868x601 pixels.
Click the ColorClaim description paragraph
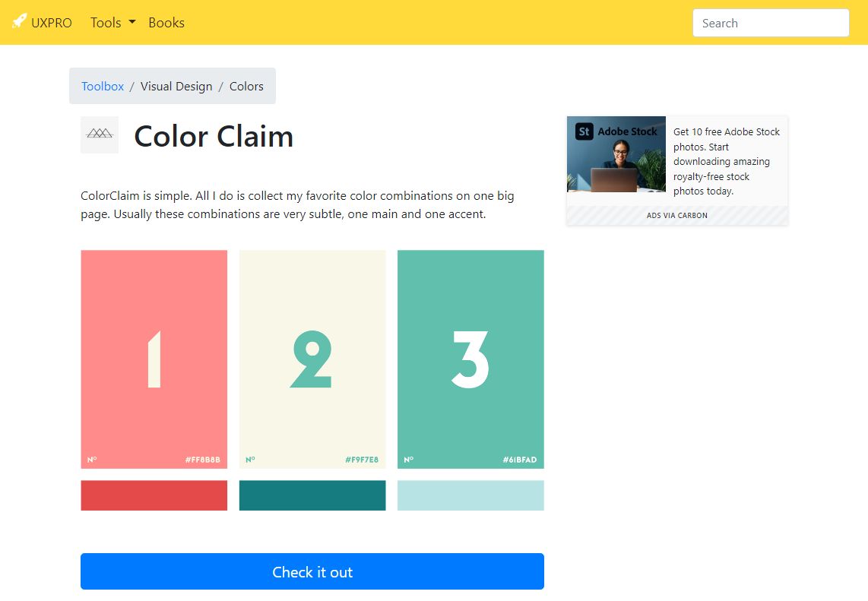[x=297, y=204]
